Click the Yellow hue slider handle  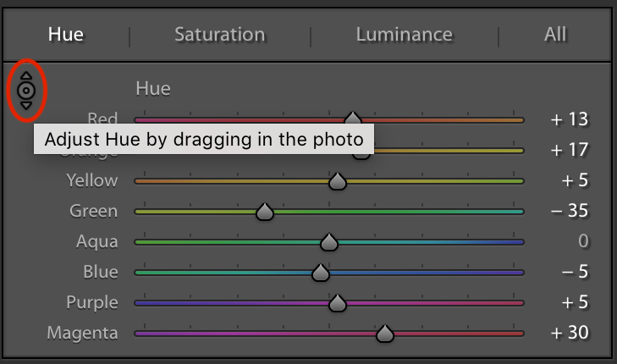pos(338,181)
